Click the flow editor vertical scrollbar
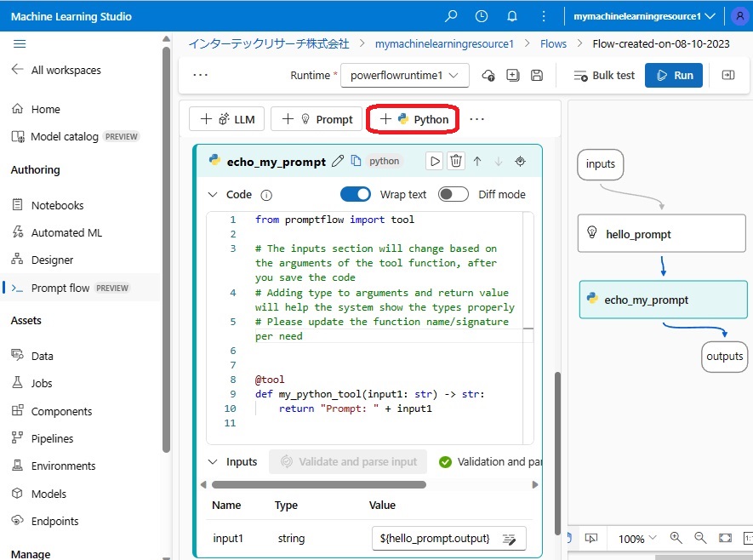 coord(557,454)
